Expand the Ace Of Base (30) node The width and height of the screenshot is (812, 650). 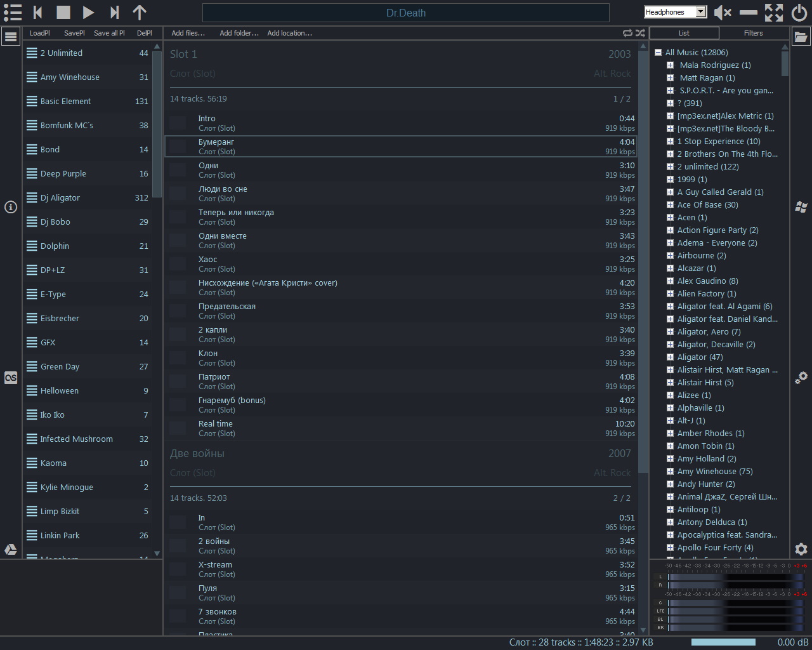pyautogui.click(x=670, y=205)
